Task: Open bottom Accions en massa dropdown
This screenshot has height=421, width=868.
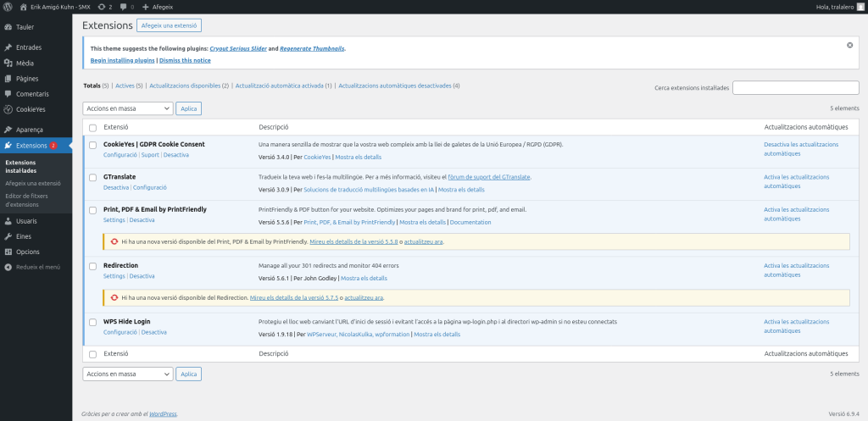Action: pos(127,374)
